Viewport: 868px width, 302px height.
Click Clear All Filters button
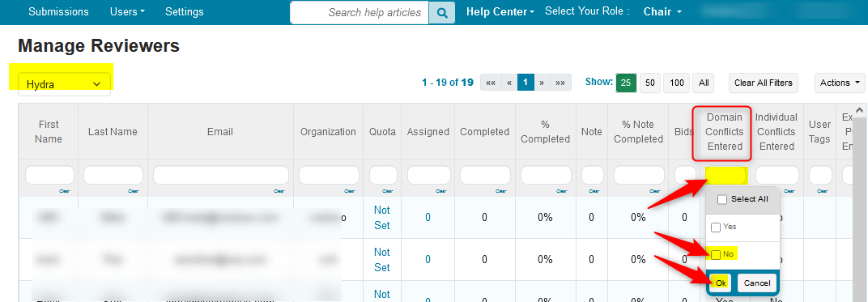(764, 83)
